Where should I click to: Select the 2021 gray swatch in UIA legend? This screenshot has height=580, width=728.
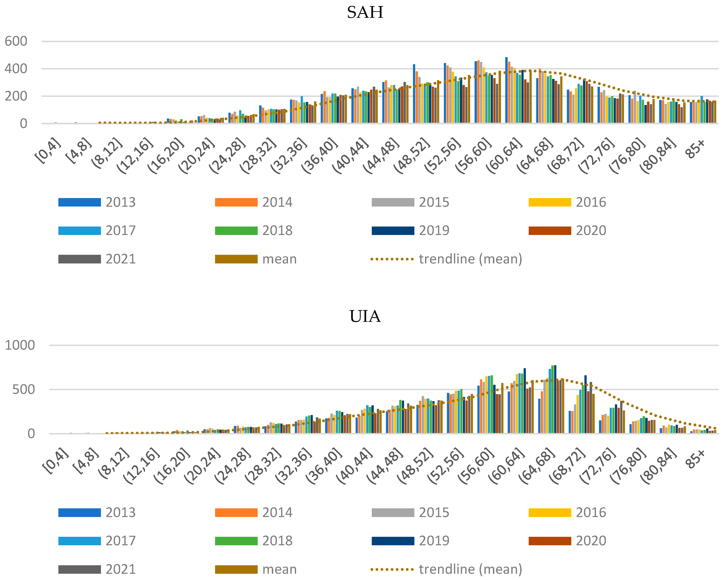(x=79, y=569)
